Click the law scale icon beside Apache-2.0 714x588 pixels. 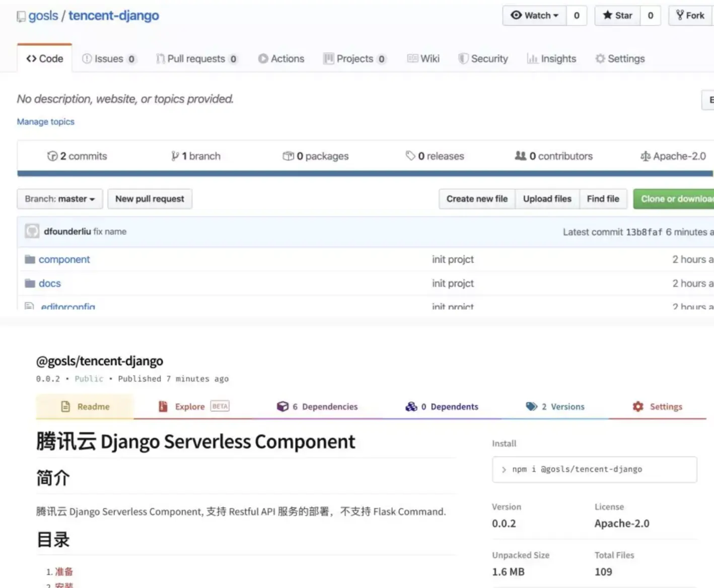click(x=646, y=157)
